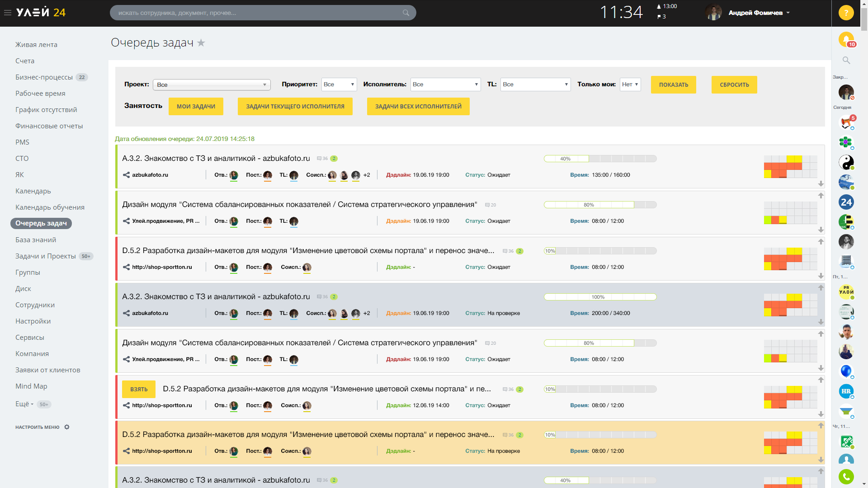
Task: Open the Диск section icon
Action: (x=22, y=288)
